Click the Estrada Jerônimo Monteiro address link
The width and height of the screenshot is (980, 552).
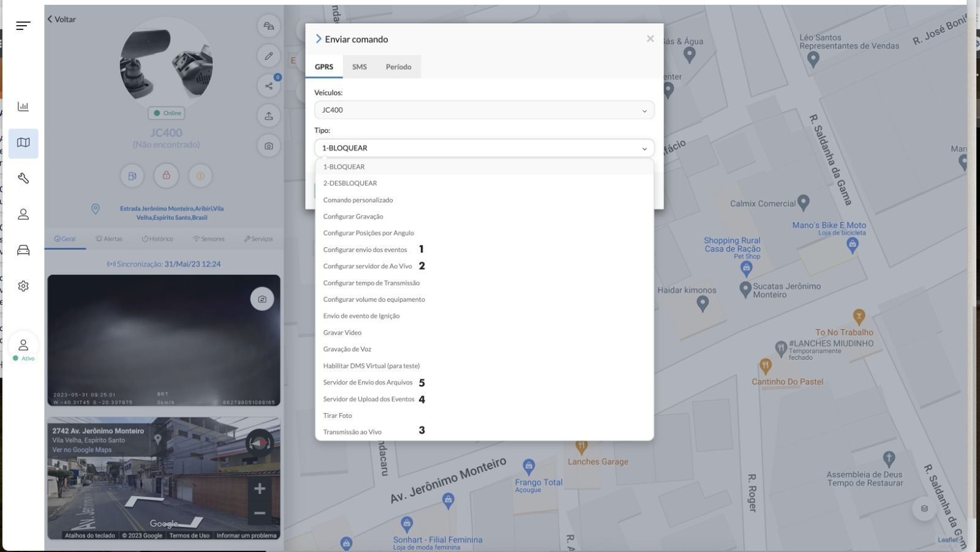point(171,213)
